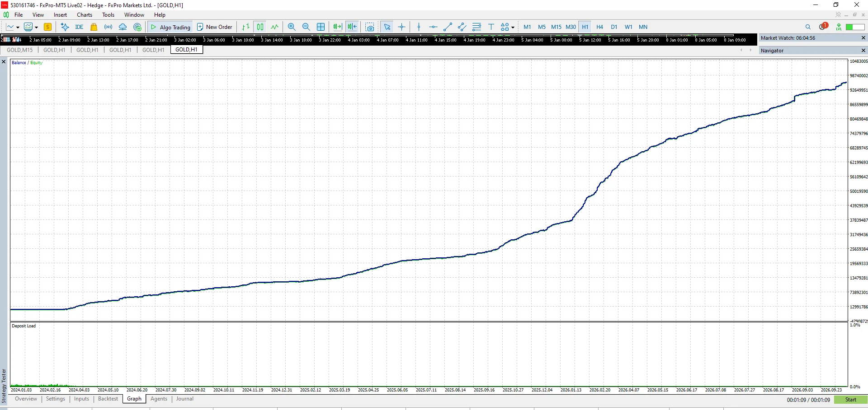Open the account notifications icon
The image size is (868, 410).
823,27
